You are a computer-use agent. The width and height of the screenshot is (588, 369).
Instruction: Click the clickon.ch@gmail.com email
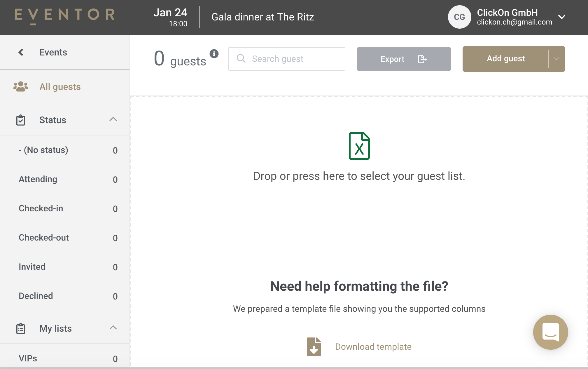click(x=514, y=22)
